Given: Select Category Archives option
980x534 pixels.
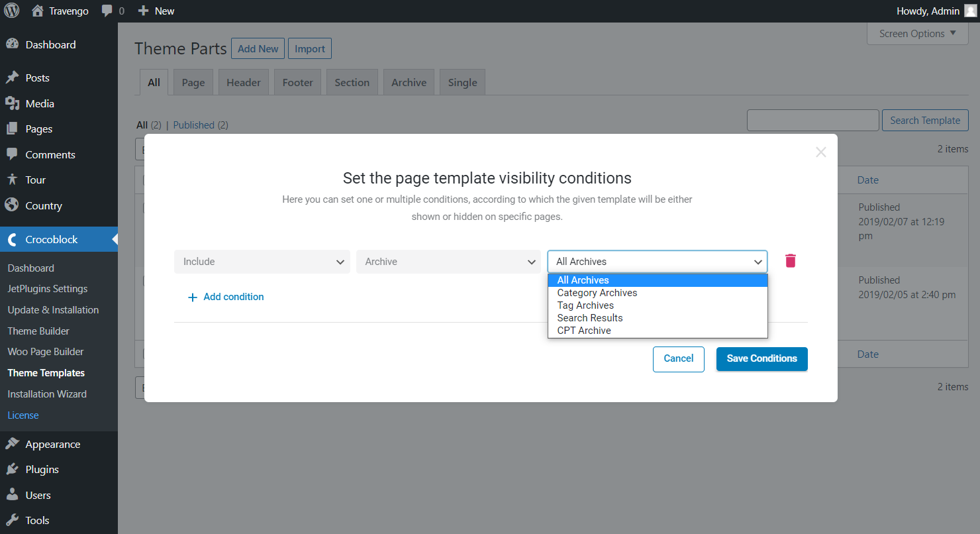Looking at the screenshot, I should 658,293.
